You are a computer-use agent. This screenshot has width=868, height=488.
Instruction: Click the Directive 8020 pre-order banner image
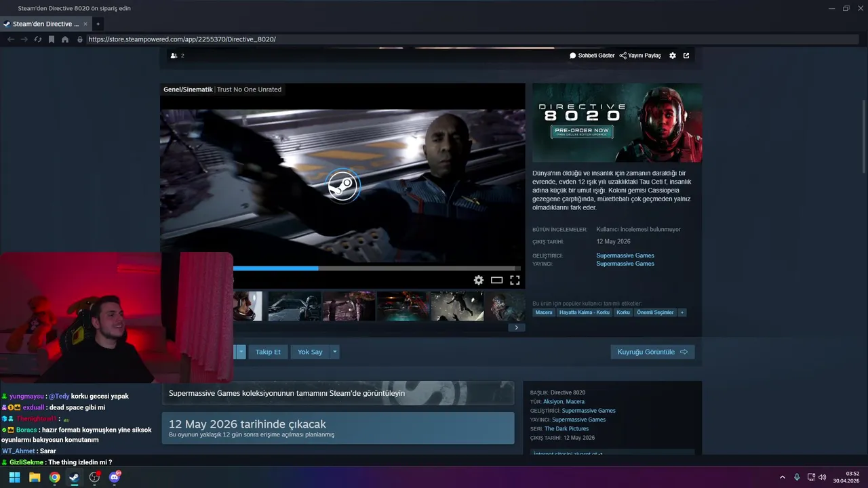617,123
